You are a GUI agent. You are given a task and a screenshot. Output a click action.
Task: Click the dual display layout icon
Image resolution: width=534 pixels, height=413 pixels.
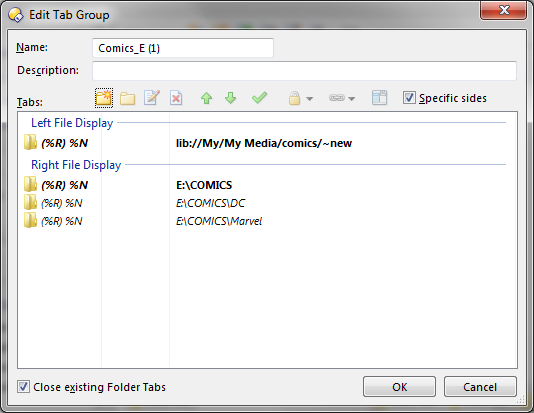(379, 98)
